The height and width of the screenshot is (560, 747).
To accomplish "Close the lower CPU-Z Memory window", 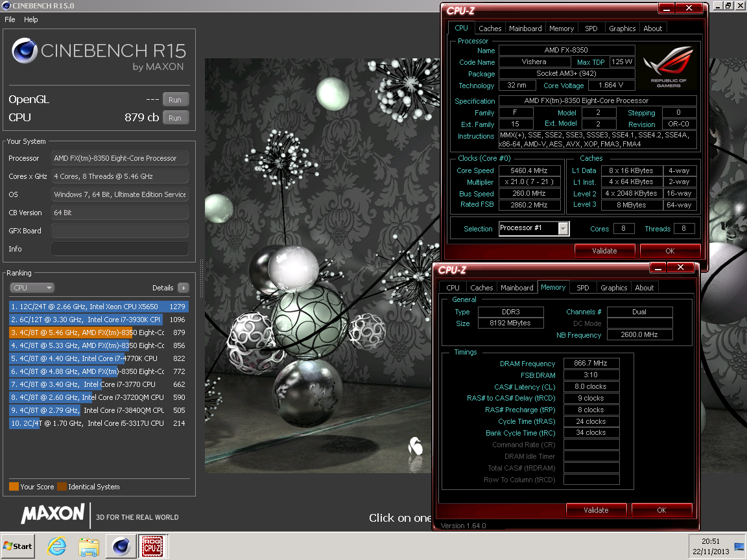I will (x=680, y=268).
